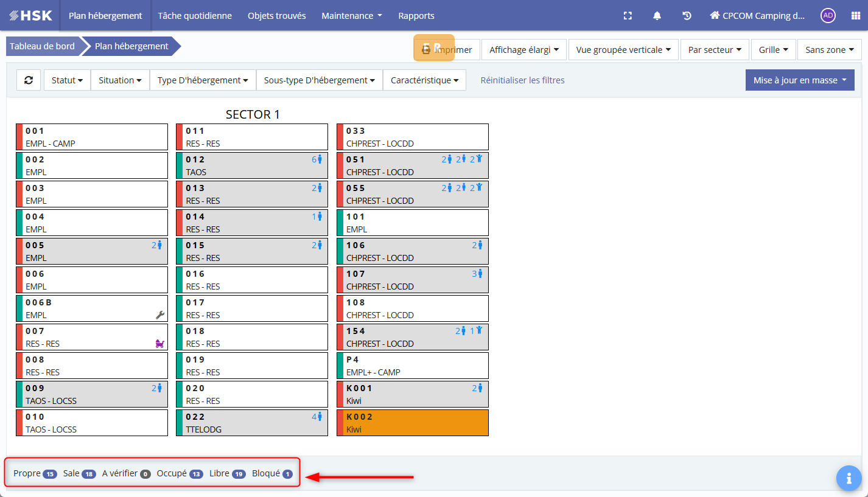Open Mise à jour en masse dropdown
Screen dimensions: 868x497
coord(799,80)
